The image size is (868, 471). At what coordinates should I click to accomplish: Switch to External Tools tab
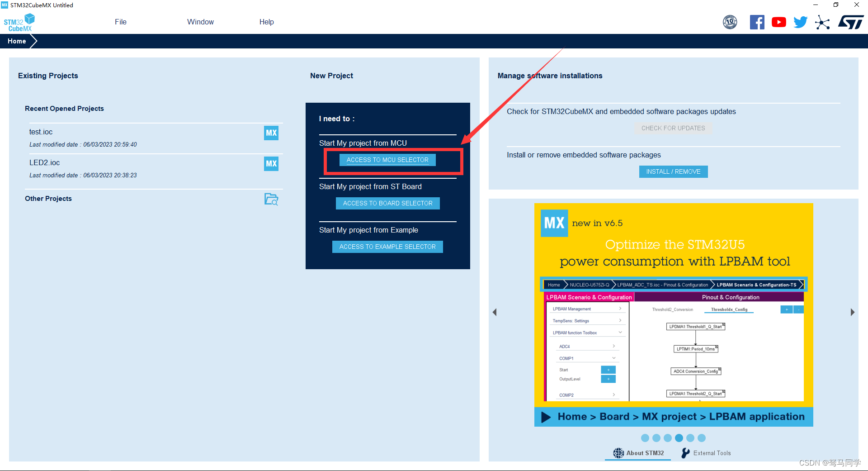(x=706, y=453)
